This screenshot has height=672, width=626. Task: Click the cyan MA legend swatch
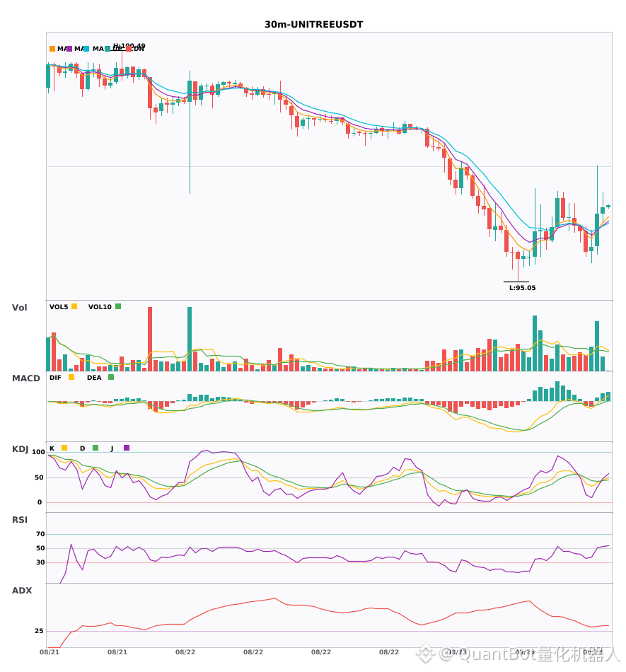coord(86,49)
